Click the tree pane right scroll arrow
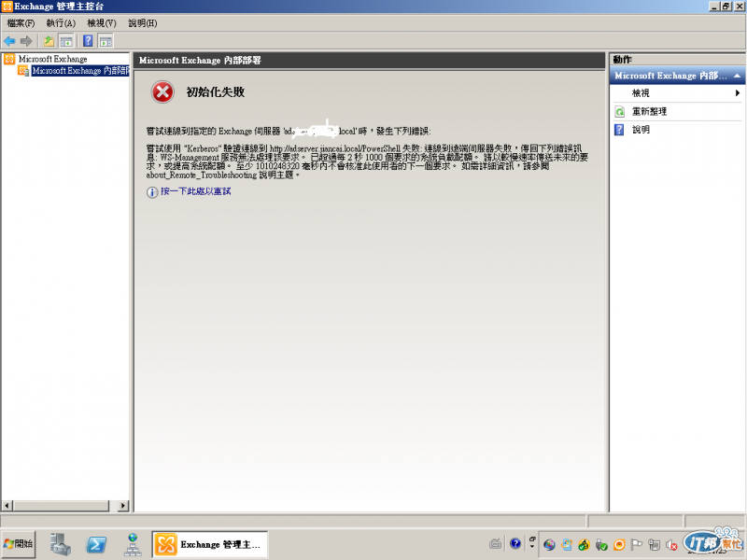The image size is (747, 560). (123, 505)
